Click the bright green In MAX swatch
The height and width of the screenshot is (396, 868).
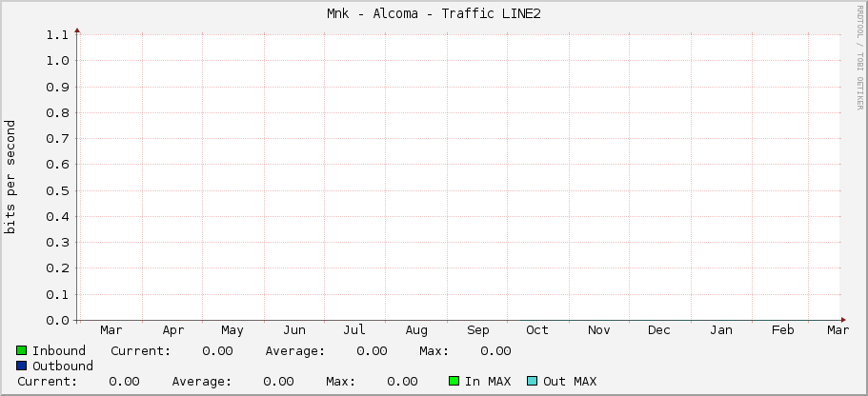454,381
